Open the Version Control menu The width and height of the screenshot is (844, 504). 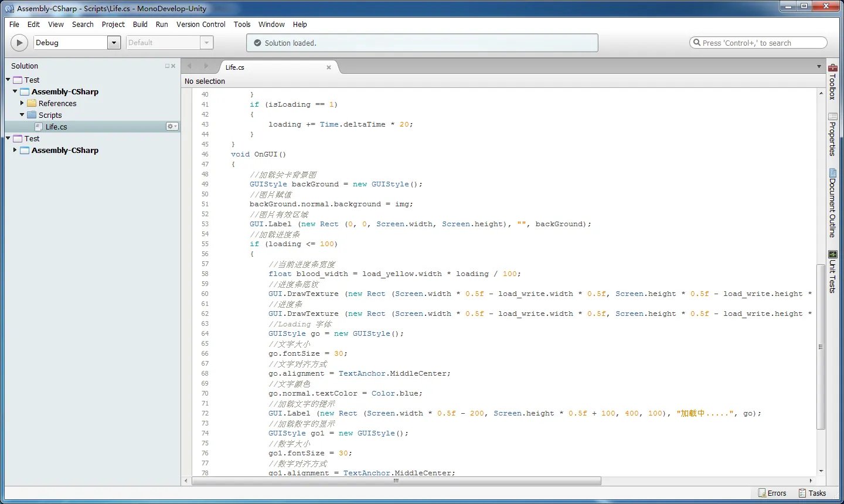tap(200, 25)
